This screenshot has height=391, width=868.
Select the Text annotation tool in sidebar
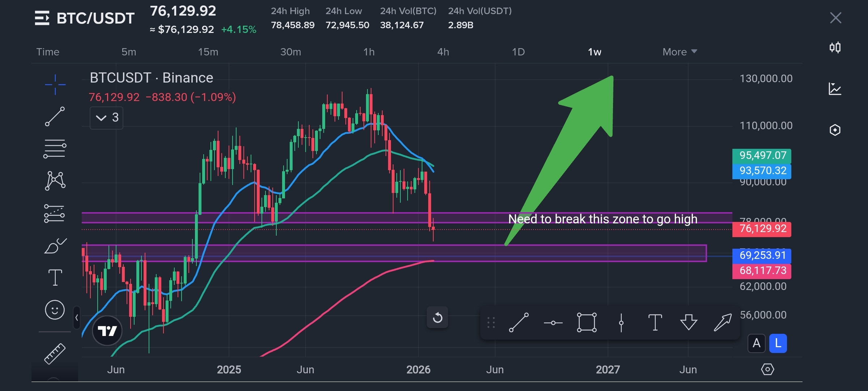pyautogui.click(x=55, y=278)
